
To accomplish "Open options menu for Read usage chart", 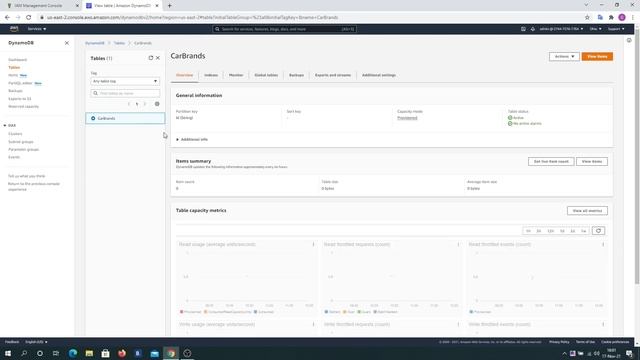I will point(313,244).
